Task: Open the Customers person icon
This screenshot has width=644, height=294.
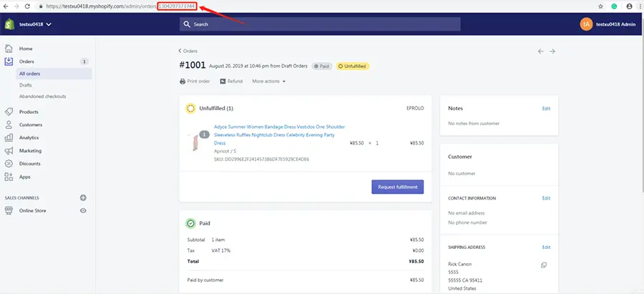Action: coord(9,125)
